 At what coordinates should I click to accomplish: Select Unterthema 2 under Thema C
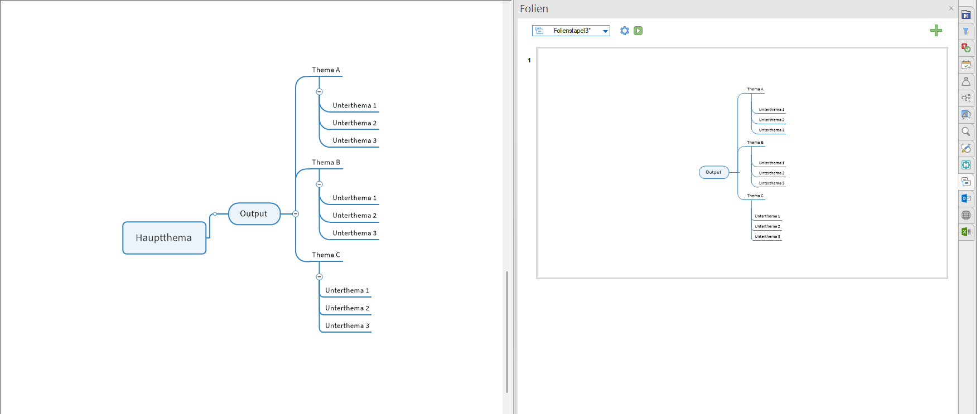coord(347,308)
